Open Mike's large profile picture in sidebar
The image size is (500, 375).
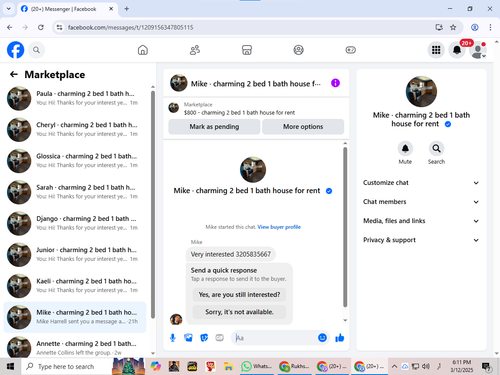[x=421, y=92]
